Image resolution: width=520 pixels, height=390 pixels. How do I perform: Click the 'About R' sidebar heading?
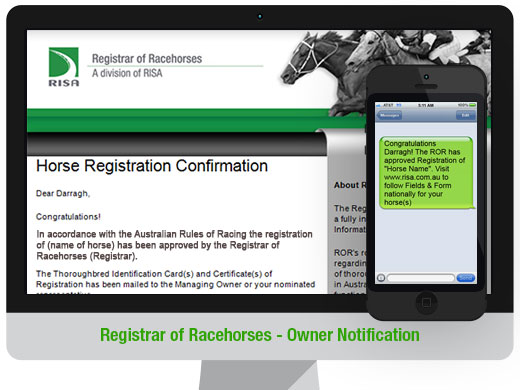coord(350,185)
